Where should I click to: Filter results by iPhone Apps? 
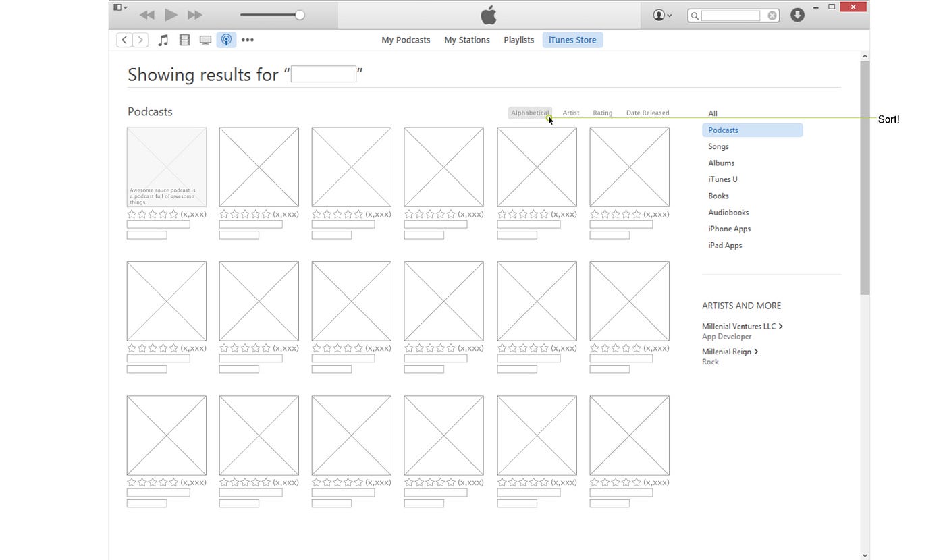tap(729, 229)
